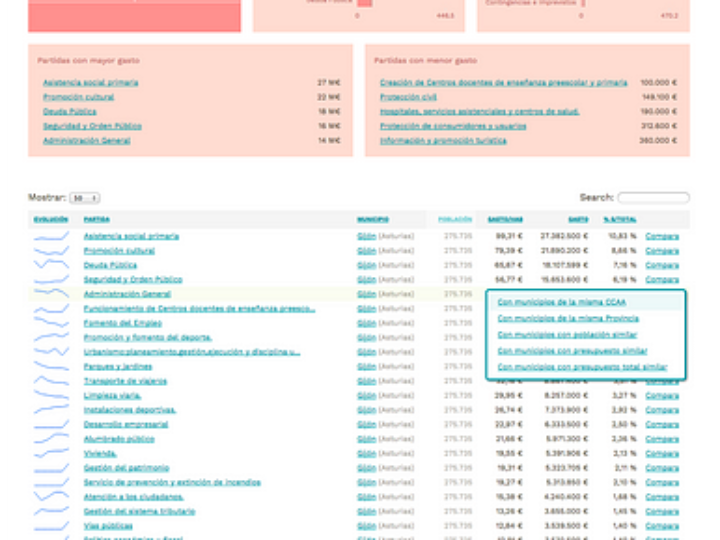Image resolution: width=720 pixels, height=540 pixels.
Task: Sort table by Municipio column header
Action: (372, 219)
